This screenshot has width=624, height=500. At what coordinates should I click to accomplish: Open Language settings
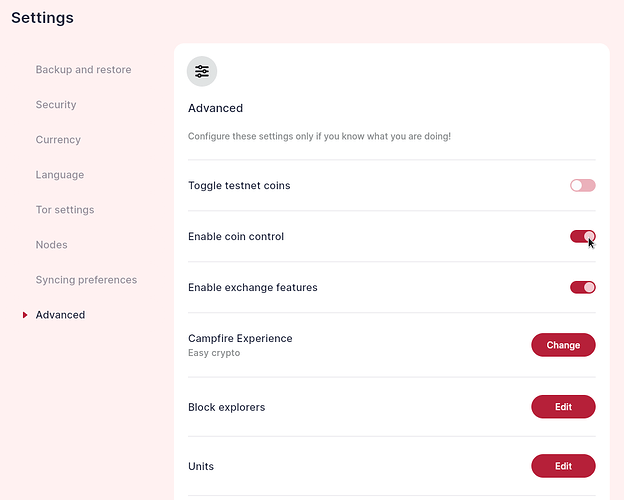pos(60,175)
